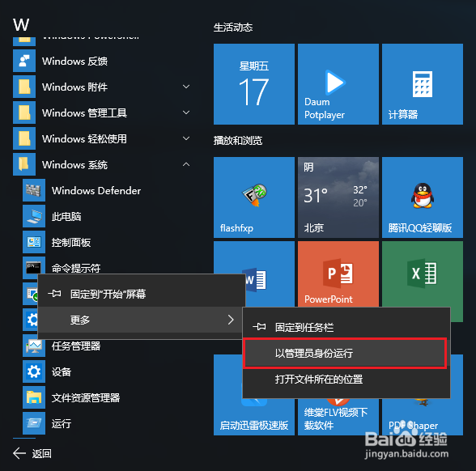Choose 更多 in the context menu
The image size is (476, 471).
[x=142, y=320]
